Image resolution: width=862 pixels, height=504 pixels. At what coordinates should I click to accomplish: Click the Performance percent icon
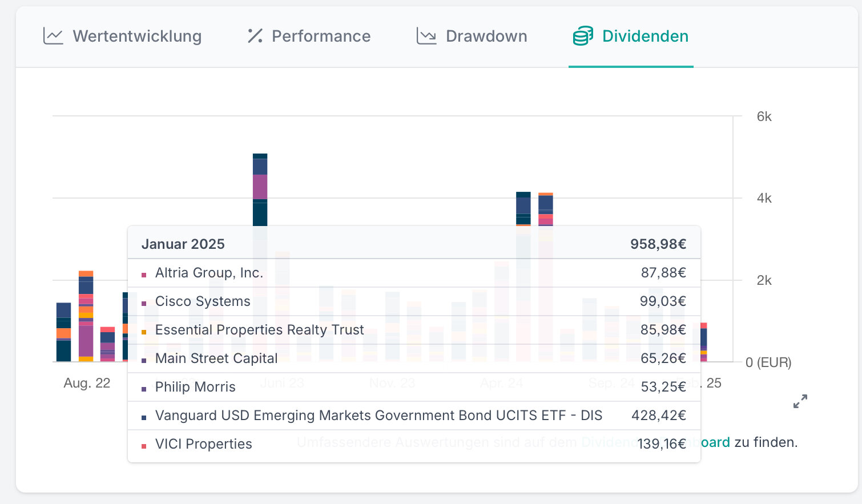tap(255, 36)
